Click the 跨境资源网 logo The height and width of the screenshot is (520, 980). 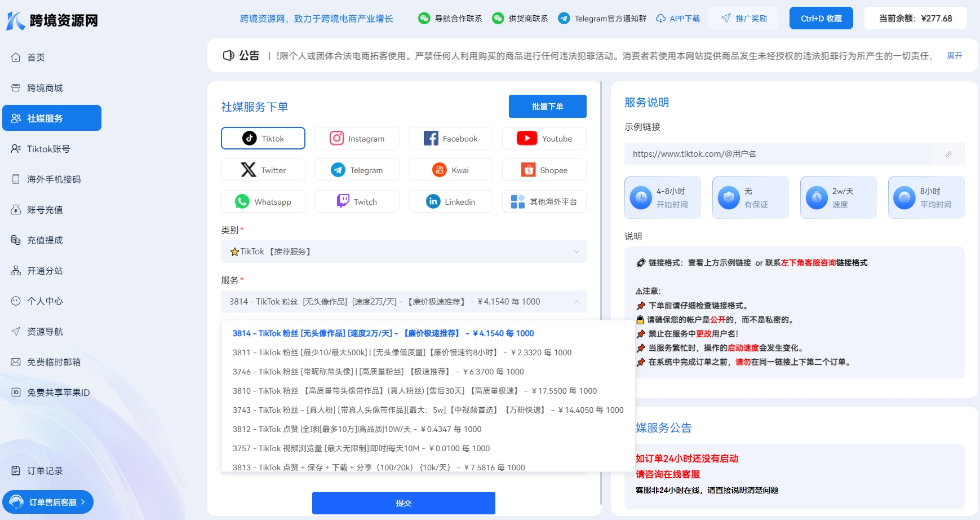[x=52, y=20]
